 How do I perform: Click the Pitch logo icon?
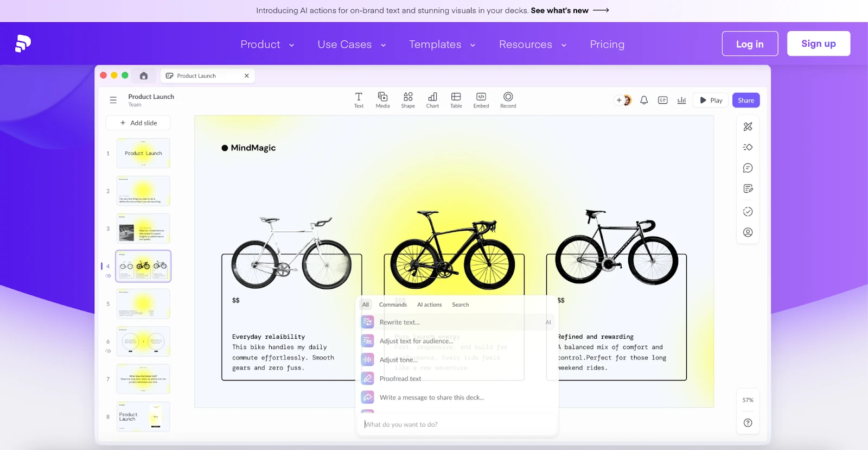tap(23, 43)
